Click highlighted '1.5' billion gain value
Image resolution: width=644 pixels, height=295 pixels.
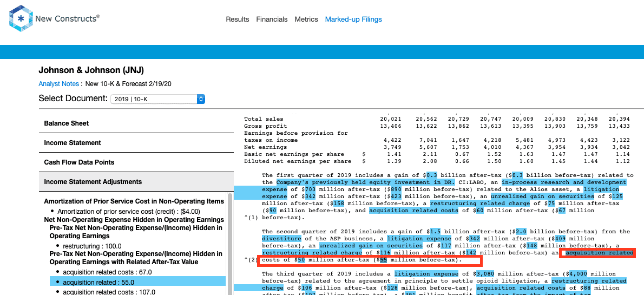coord(435,231)
